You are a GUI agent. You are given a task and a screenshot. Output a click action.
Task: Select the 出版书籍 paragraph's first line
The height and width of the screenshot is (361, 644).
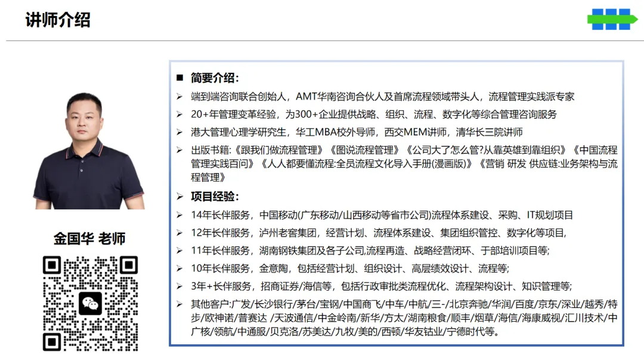[x=404, y=150]
